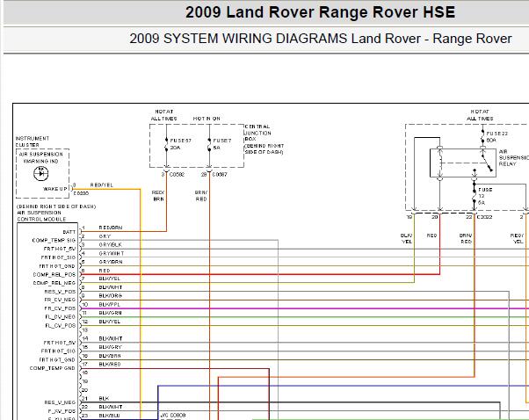Viewport: 529px width, 420px height.
Task: Click the 'HOT IN ON' label
Action: 207,119
